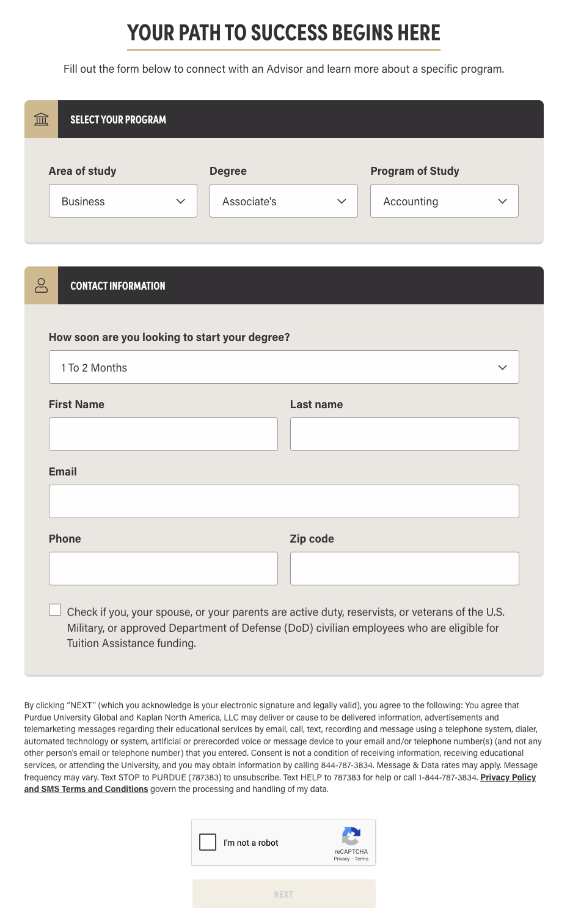Screen dimensions: 581x924
Task: Open the Program of Study dropdown showing Accounting
Action: click(444, 201)
